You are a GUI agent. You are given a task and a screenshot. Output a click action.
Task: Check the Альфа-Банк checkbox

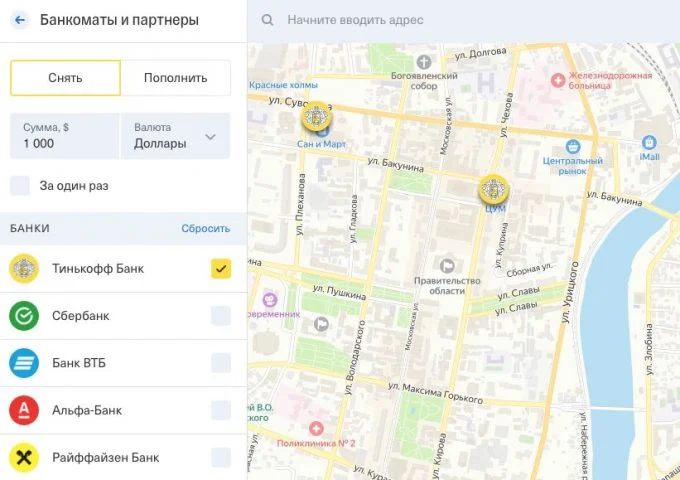click(x=221, y=410)
